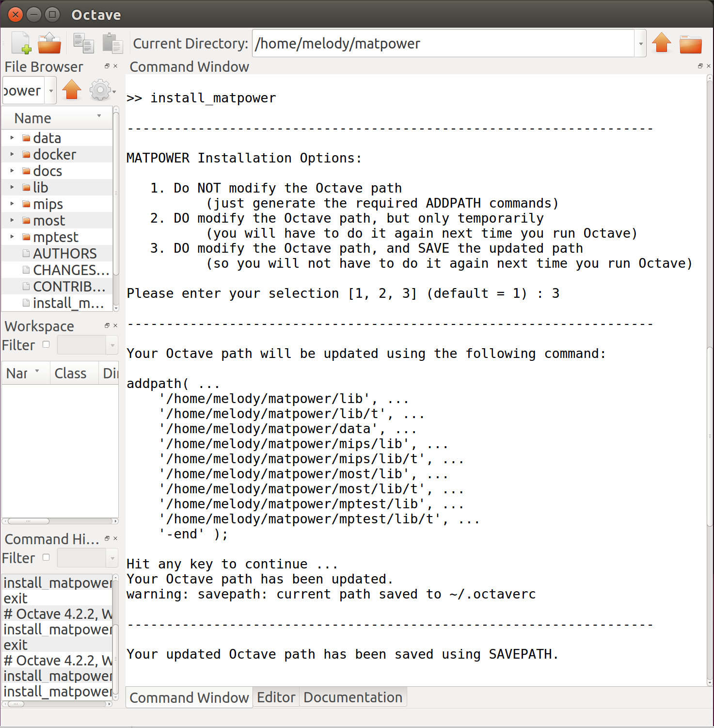Expand the mips folder tree node
This screenshot has height=728, width=714.
(x=12, y=204)
